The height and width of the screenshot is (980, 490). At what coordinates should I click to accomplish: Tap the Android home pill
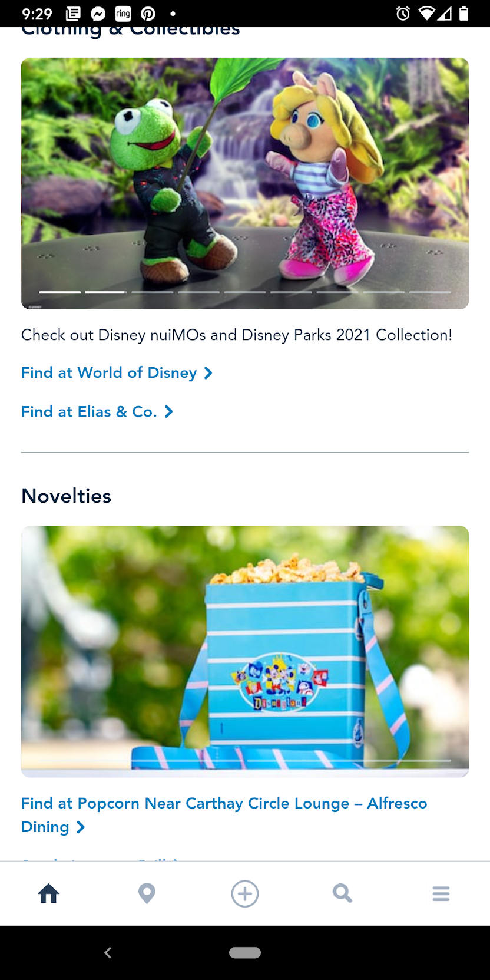click(245, 953)
